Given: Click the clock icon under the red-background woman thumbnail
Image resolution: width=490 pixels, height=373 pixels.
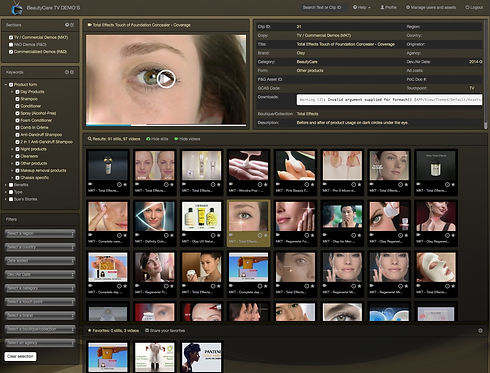Looking at the screenshot, I should 447,235.
